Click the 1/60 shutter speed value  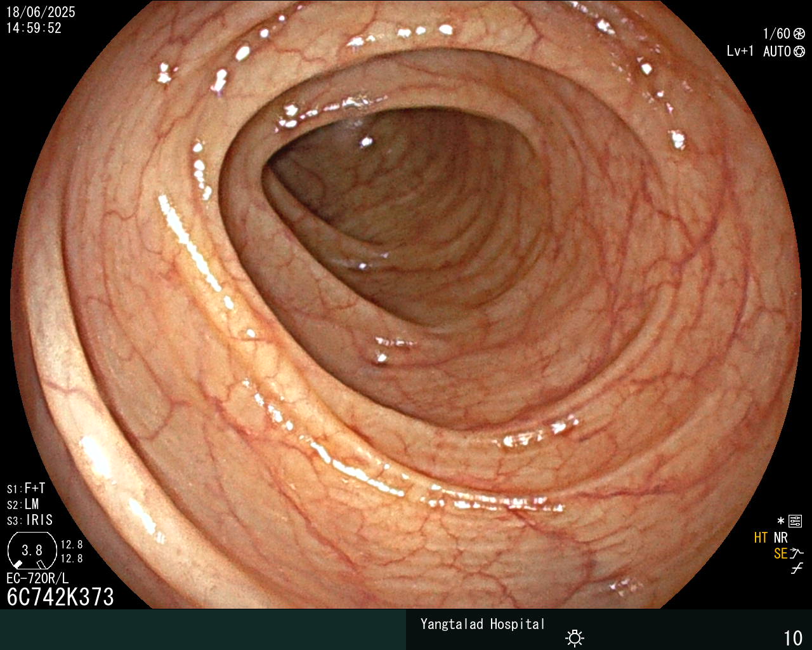(776, 34)
